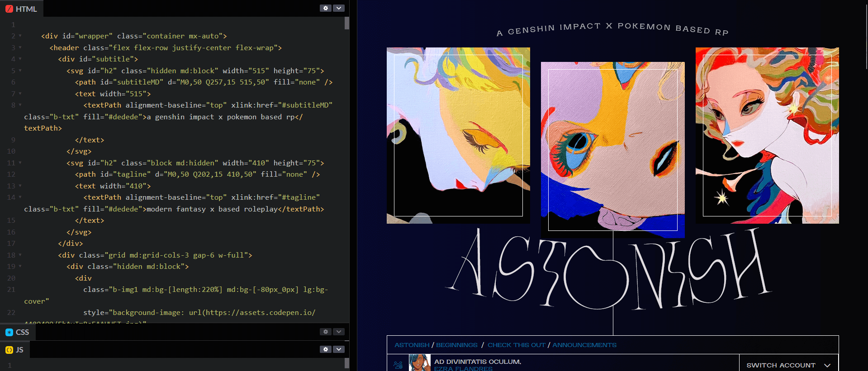Screen dimensions: 868x371
Task: Click the Ezra Flandres avatar image
Action: pyautogui.click(x=419, y=363)
